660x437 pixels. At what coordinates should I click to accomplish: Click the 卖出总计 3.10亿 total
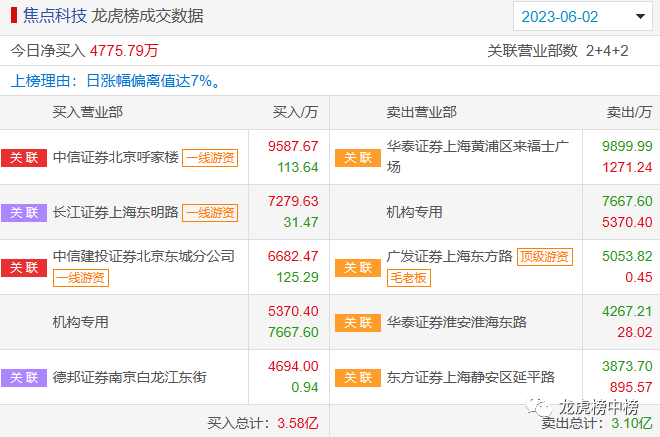click(597, 423)
